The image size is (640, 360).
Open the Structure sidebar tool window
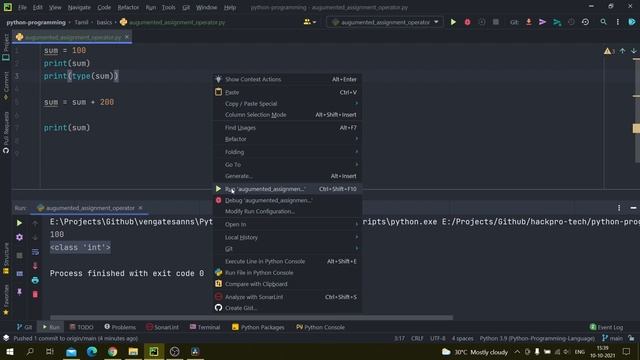tap(6, 258)
